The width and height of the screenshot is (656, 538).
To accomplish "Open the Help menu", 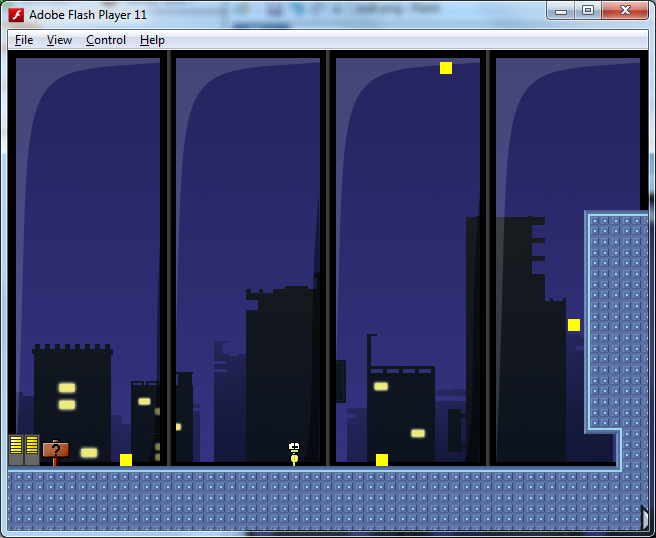I will coord(152,40).
